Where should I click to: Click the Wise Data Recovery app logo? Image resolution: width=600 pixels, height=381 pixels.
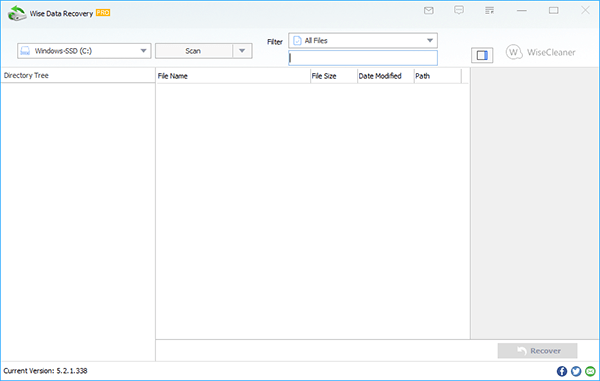[17, 13]
